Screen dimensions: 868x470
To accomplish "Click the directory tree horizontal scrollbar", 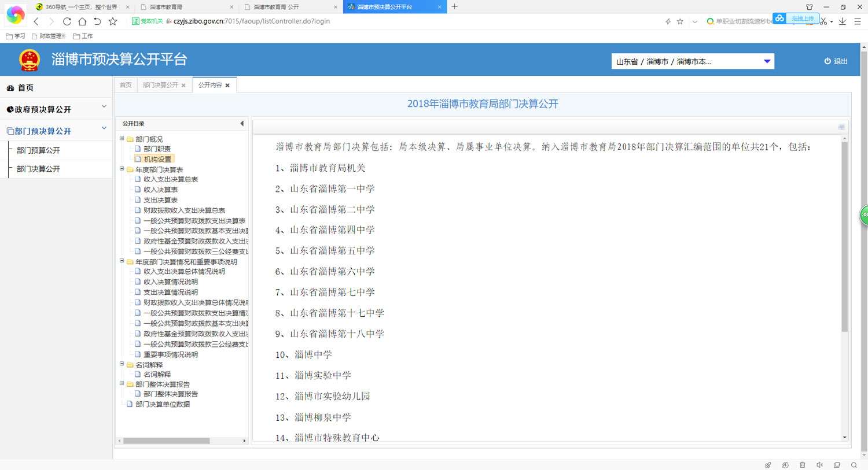I will click(x=167, y=441).
